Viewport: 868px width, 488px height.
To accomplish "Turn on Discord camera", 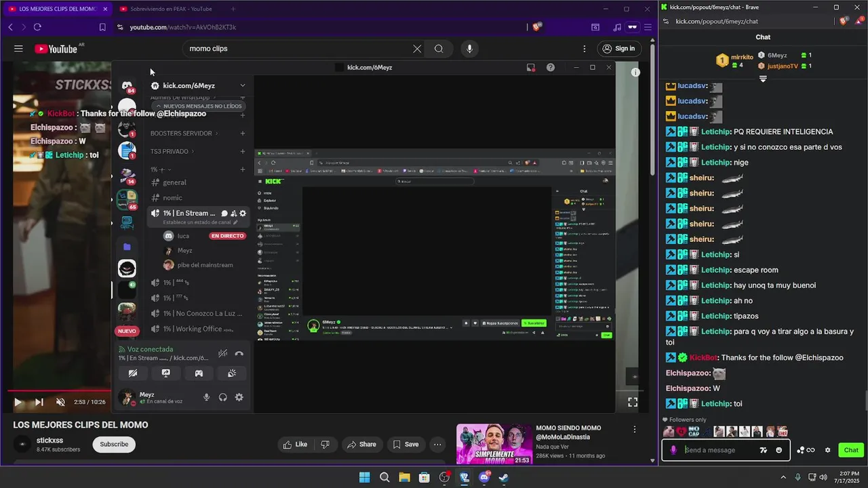I will pyautogui.click(x=133, y=373).
